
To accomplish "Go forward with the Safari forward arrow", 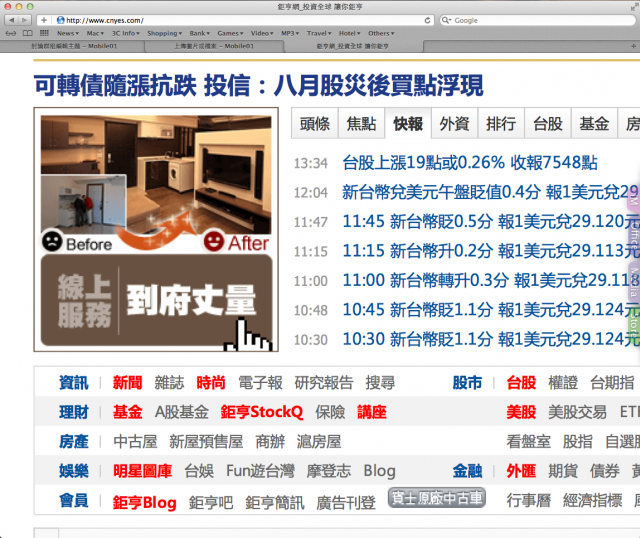I will pos(24,20).
